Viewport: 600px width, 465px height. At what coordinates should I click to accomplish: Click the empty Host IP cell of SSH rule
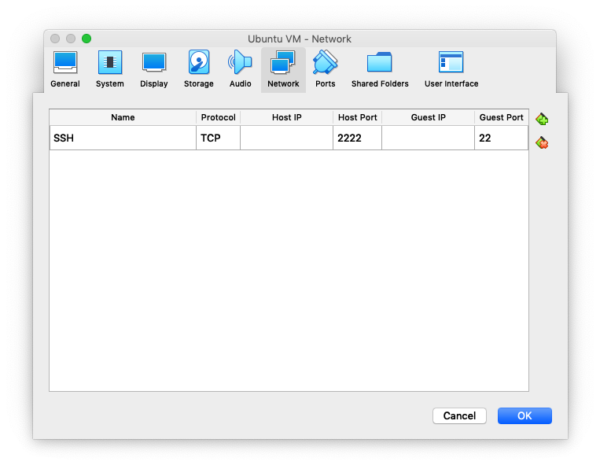[x=287, y=138]
